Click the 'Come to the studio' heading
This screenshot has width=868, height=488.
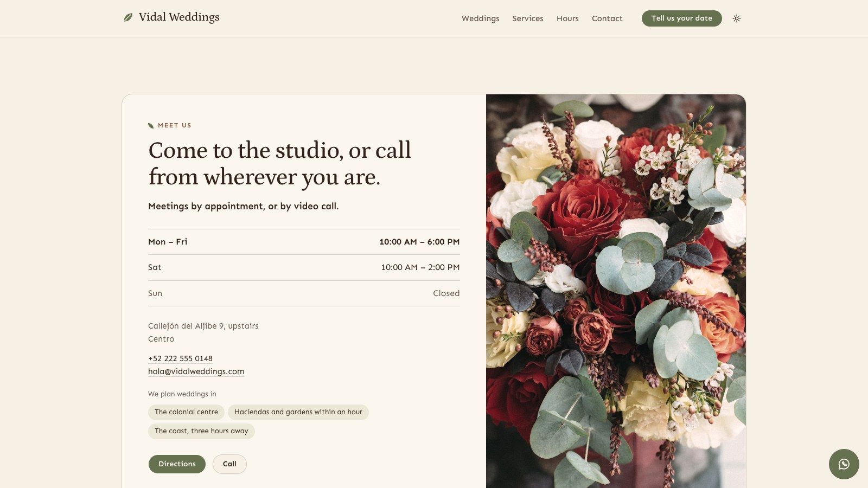click(280, 163)
